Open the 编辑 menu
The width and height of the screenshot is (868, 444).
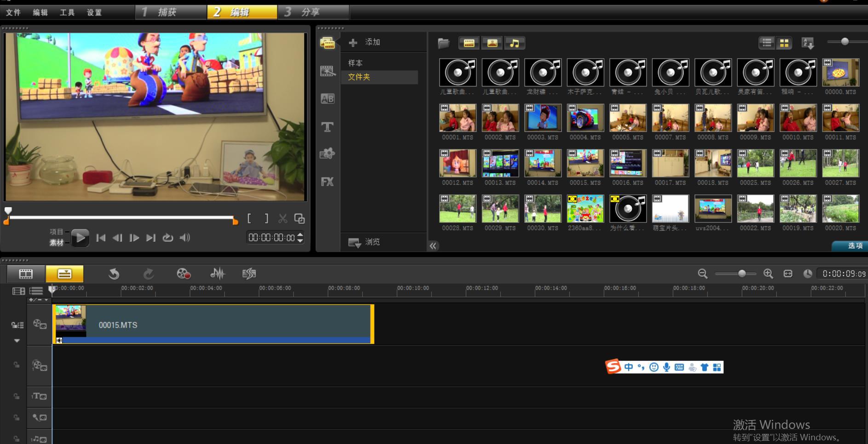(x=40, y=12)
